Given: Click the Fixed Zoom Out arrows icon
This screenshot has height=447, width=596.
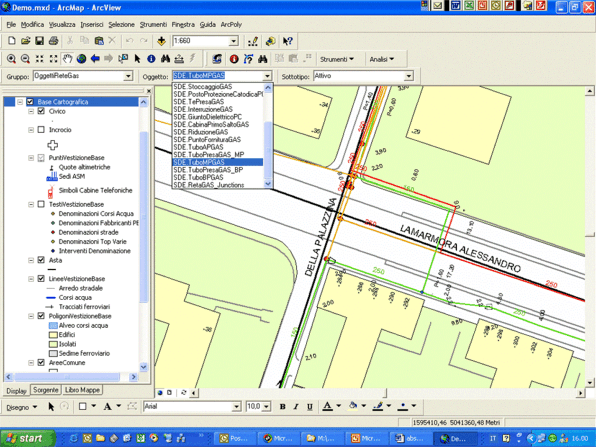Looking at the screenshot, I should 53,59.
